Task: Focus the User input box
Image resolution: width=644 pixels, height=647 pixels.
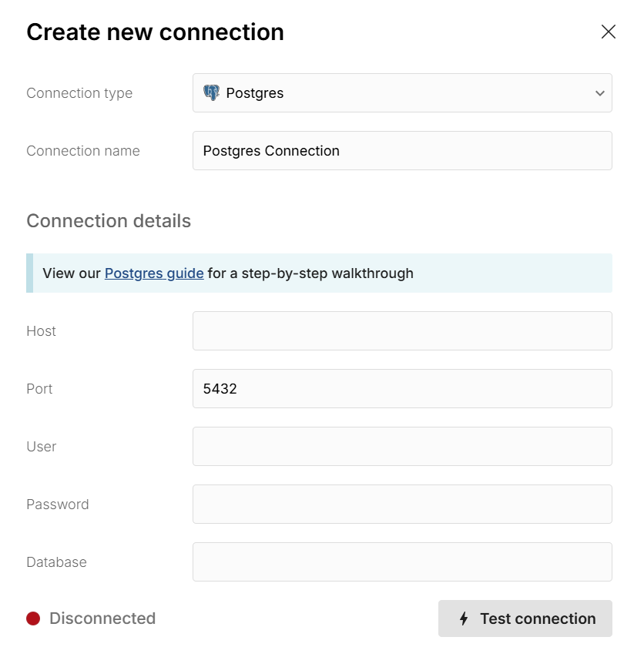Action: 401,447
